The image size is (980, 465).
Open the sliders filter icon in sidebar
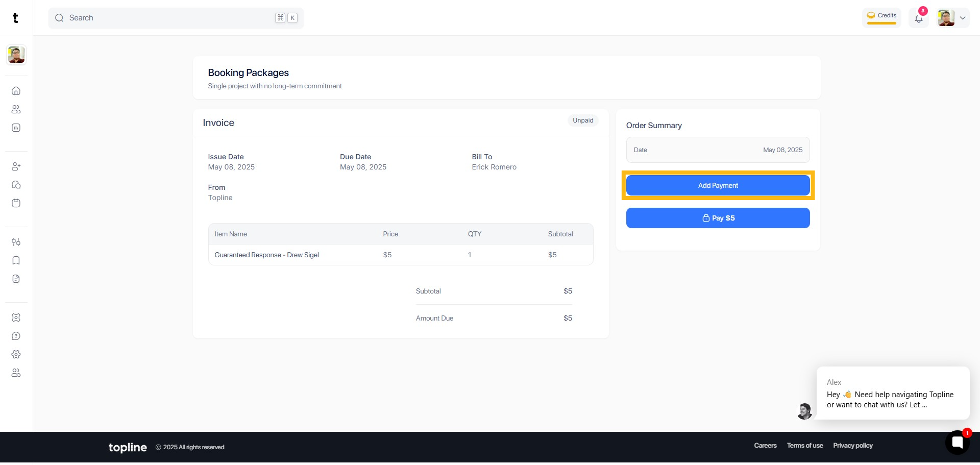click(x=16, y=242)
